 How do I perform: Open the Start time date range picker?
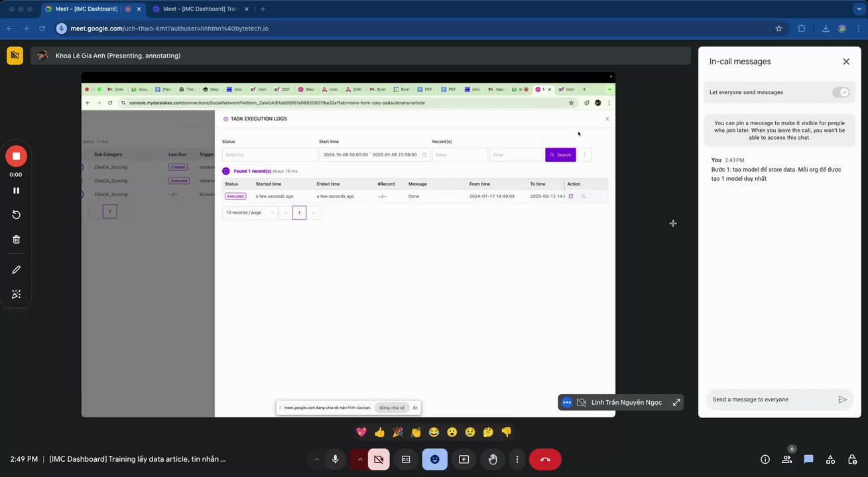pos(375,154)
